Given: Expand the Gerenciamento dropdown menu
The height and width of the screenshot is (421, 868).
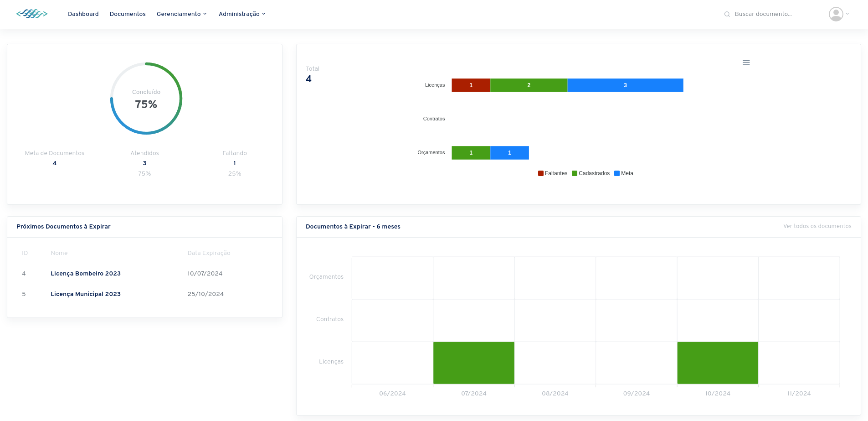Looking at the screenshot, I should 181,14.
